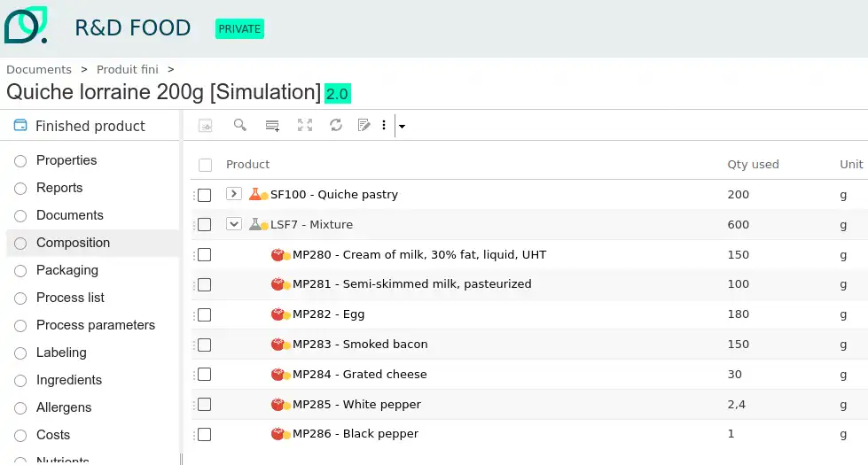Go to Produit fini breadcrumb link
868x465 pixels.
[128, 69]
